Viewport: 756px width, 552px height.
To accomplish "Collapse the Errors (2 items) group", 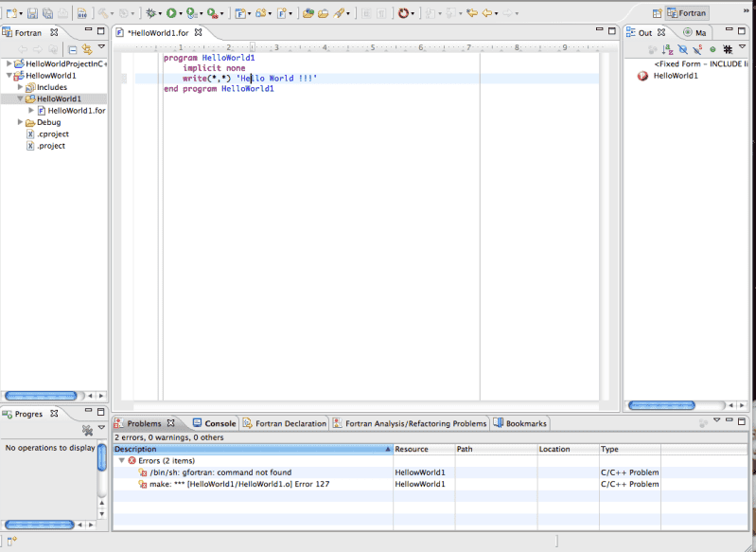I will point(121,460).
